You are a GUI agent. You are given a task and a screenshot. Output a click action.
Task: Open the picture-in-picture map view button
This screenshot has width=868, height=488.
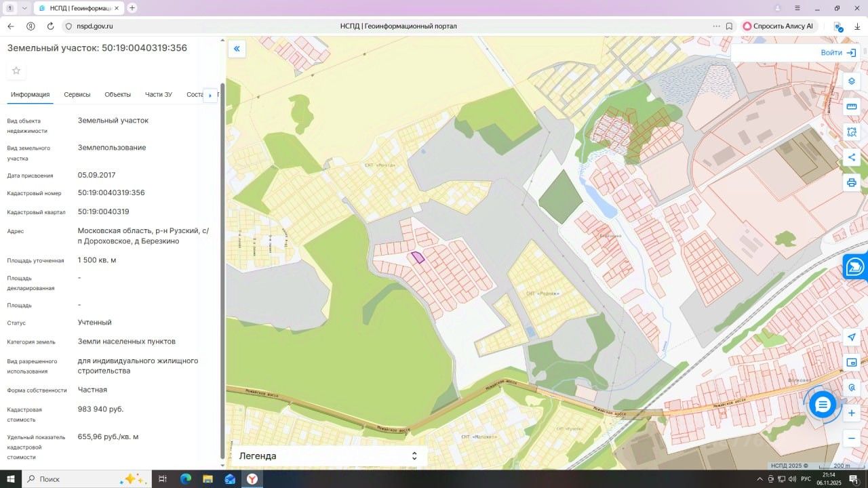coord(852,363)
